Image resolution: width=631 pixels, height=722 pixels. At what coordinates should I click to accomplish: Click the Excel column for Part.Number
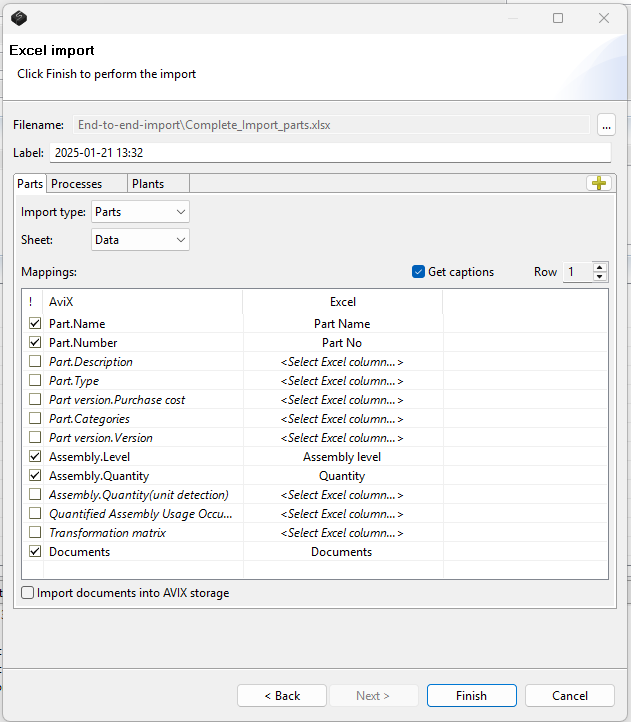[342, 343]
